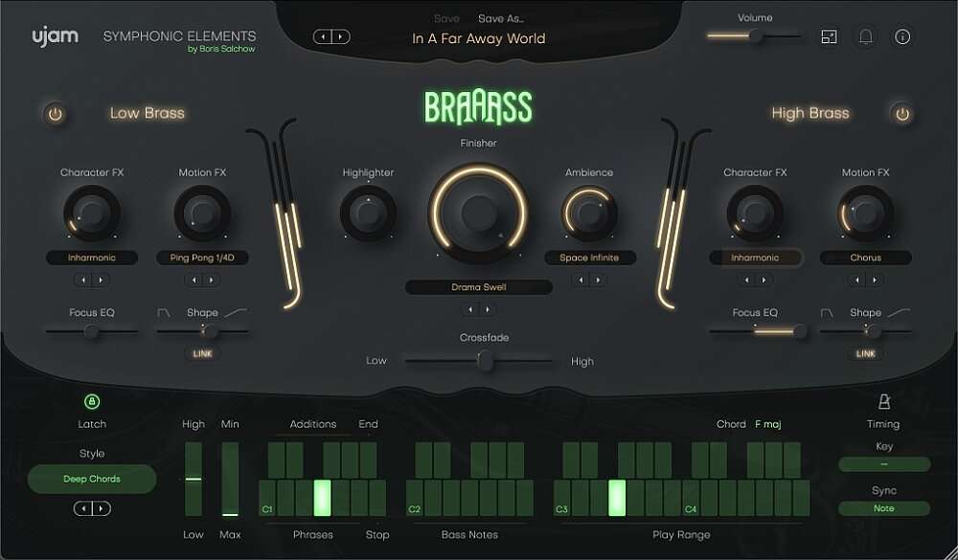Click the preset name In A Far Away World
This screenshot has height=560, width=958.
[476, 38]
